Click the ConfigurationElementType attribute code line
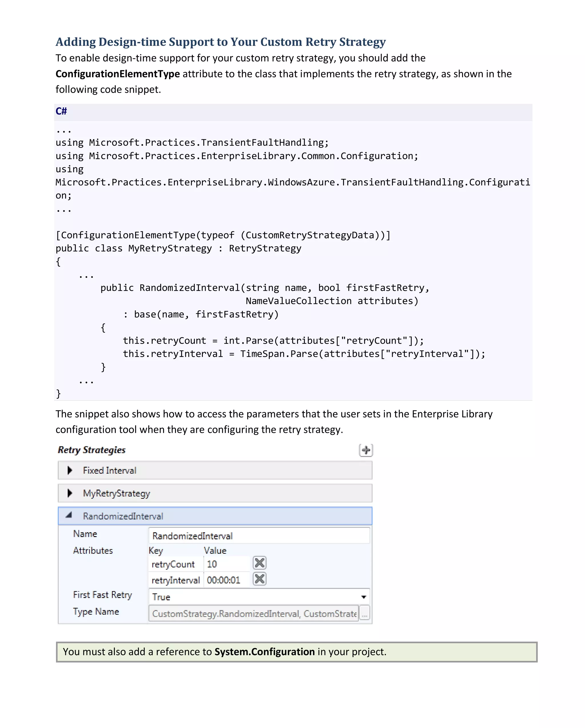The height and width of the screenshot is (728, 585). coord(223,235)
